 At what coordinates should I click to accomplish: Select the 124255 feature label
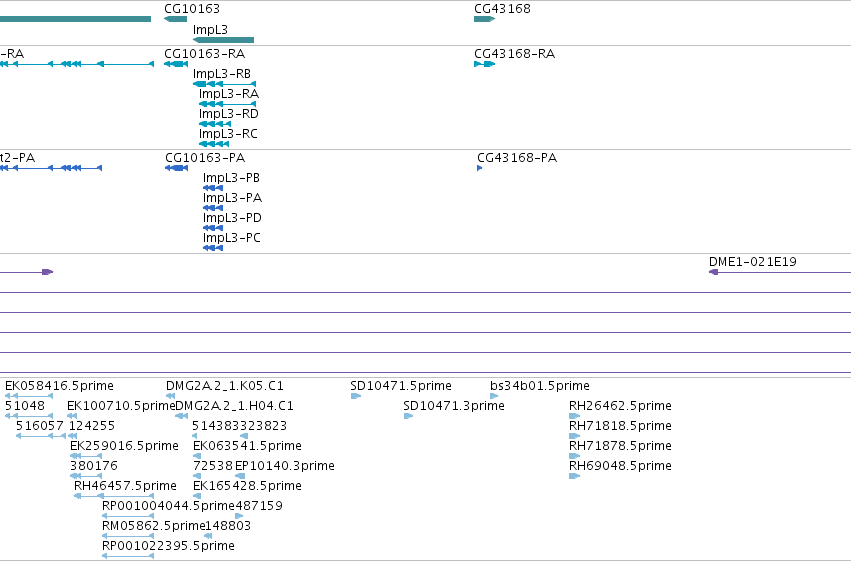tap(92, 426)
